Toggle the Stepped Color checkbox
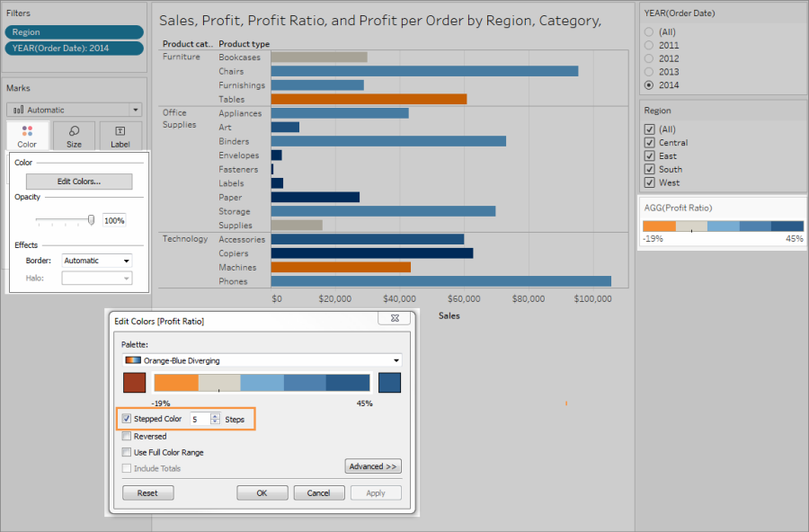The width and height of the screenshot is (809, 532). [x=127, y=419]
